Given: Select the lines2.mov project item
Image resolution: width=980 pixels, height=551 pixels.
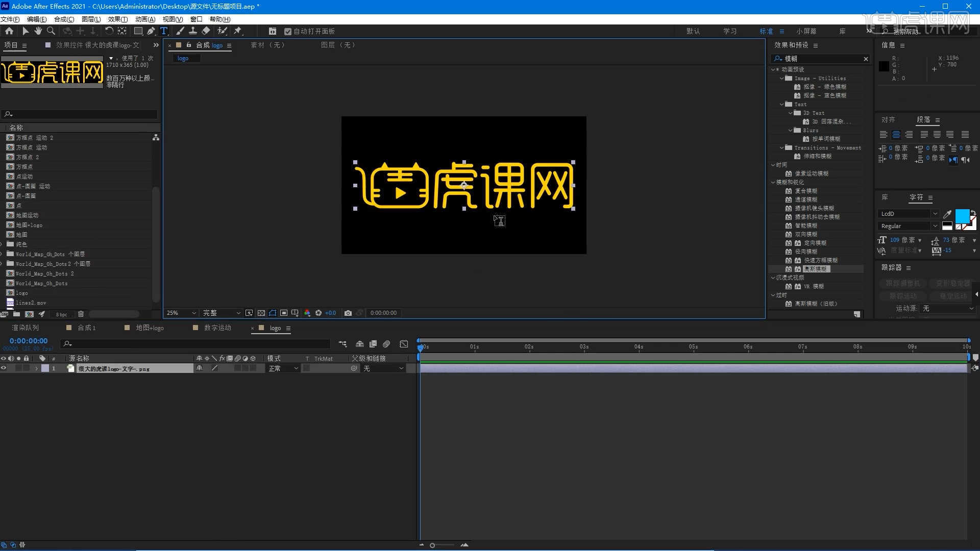Looking at the screenshot, I should click(x=31, y=303).
